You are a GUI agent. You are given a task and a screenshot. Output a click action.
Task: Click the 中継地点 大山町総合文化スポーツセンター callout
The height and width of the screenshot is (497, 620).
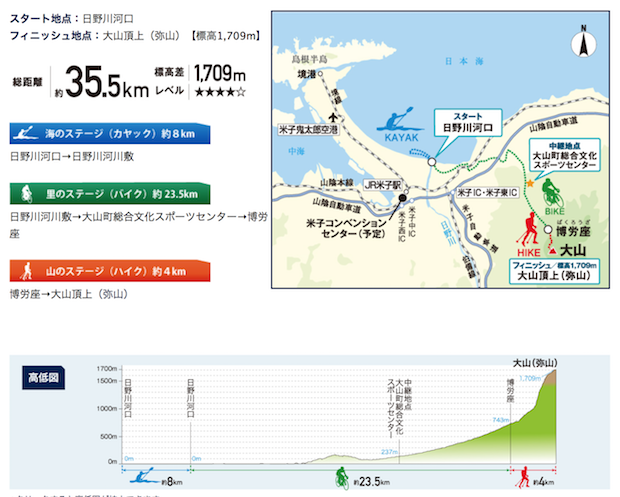pos(566,158)
